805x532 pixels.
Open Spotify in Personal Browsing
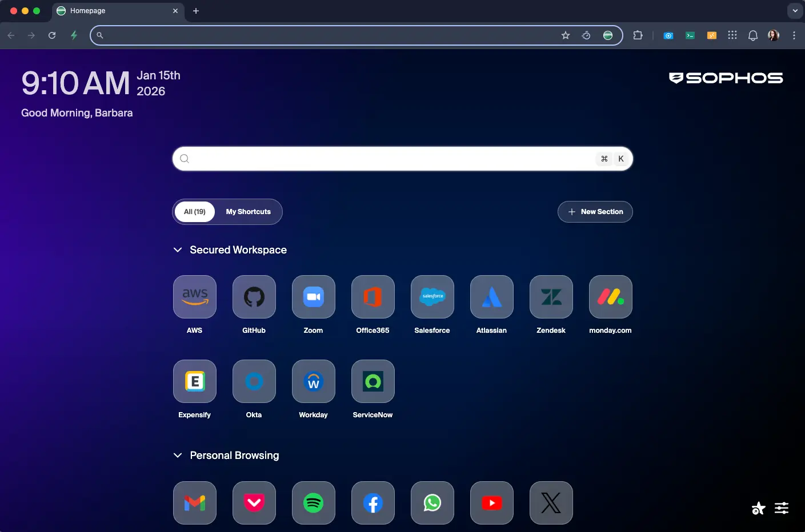click(314, 503)
